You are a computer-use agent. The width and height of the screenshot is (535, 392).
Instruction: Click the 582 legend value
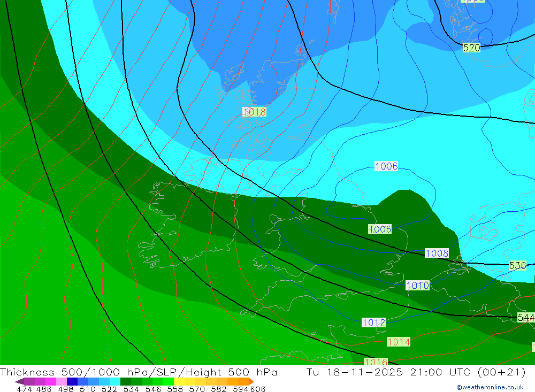219,389
